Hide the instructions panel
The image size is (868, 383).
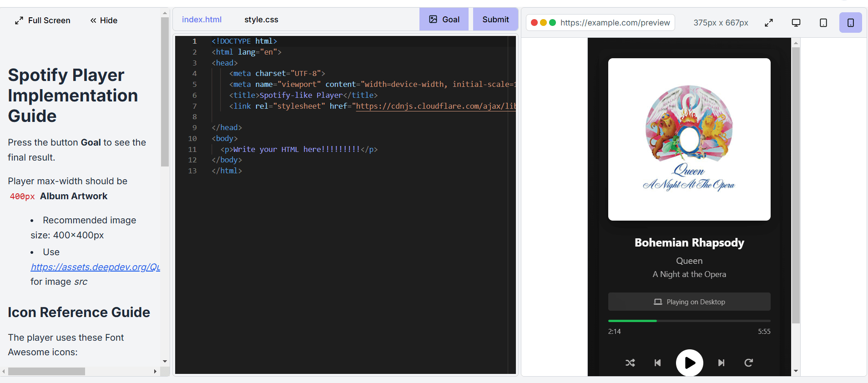pyautogui.click(x=104, y=20)
